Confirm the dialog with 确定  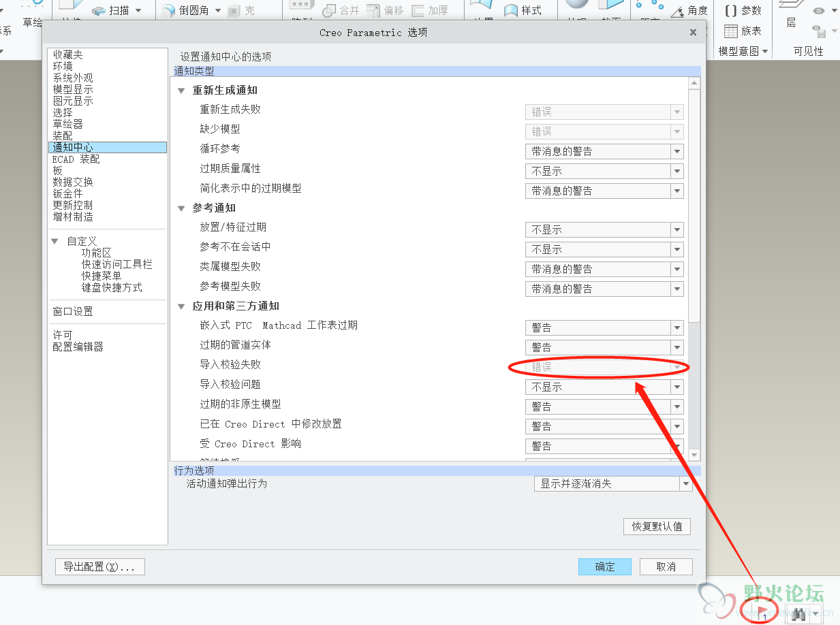tap(605, 566)
